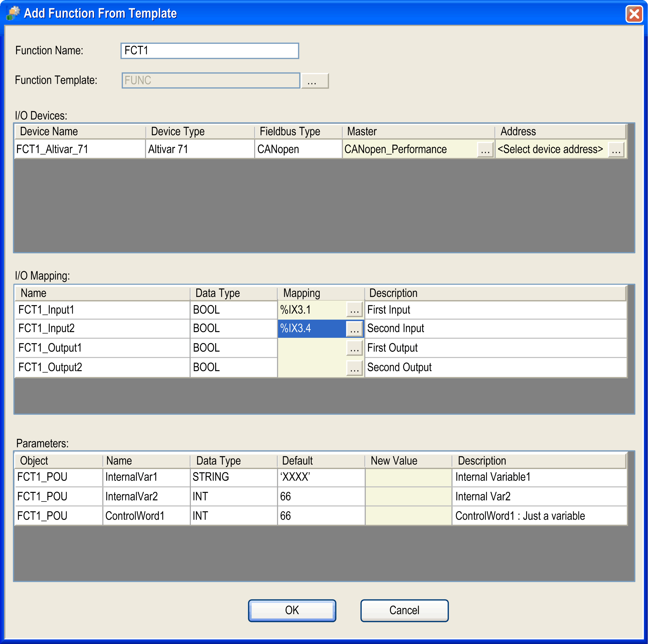Click the I/O Mapping Data Type header

[x=234, y=293]
